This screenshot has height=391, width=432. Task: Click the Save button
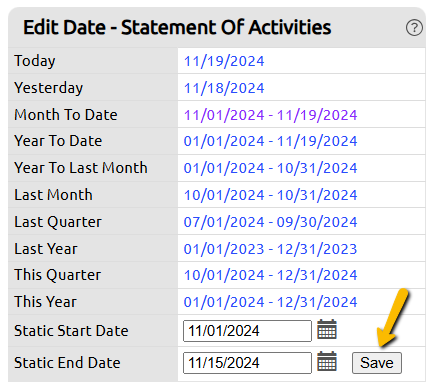click(x=377, y=363)
